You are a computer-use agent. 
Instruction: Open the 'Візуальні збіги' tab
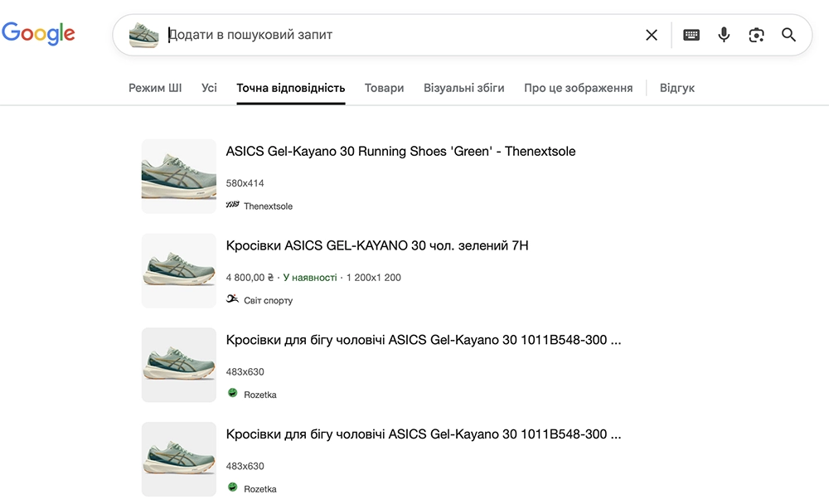coord(463,88)
